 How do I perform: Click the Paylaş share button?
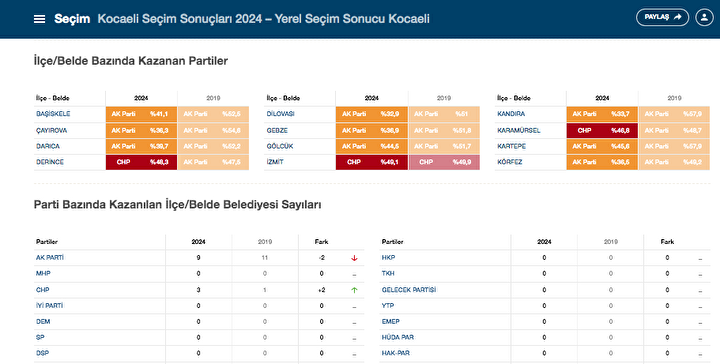(662, 17)
